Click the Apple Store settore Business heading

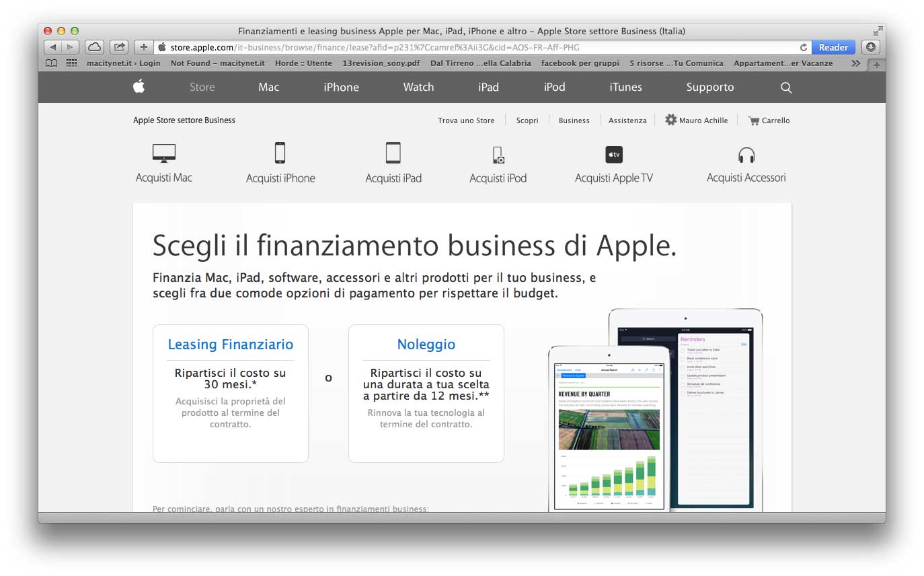pyautogui.click(x=184, y=120)
